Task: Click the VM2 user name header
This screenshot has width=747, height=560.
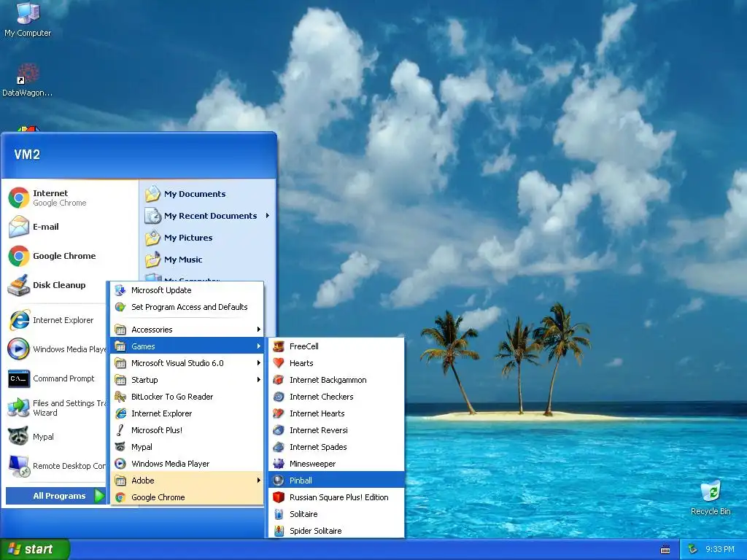Action: (27, 155)
